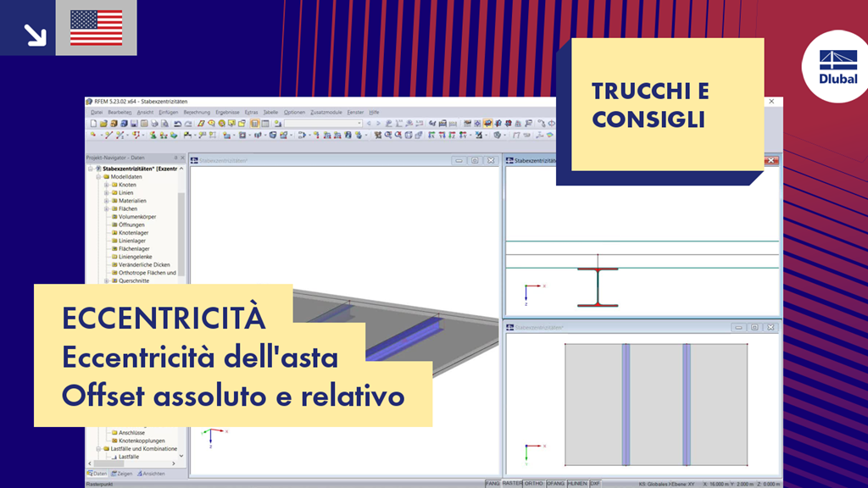Viewport: 868px width, 488px height.
Task: Open the Einfügen menu
Action: (169, 113)
